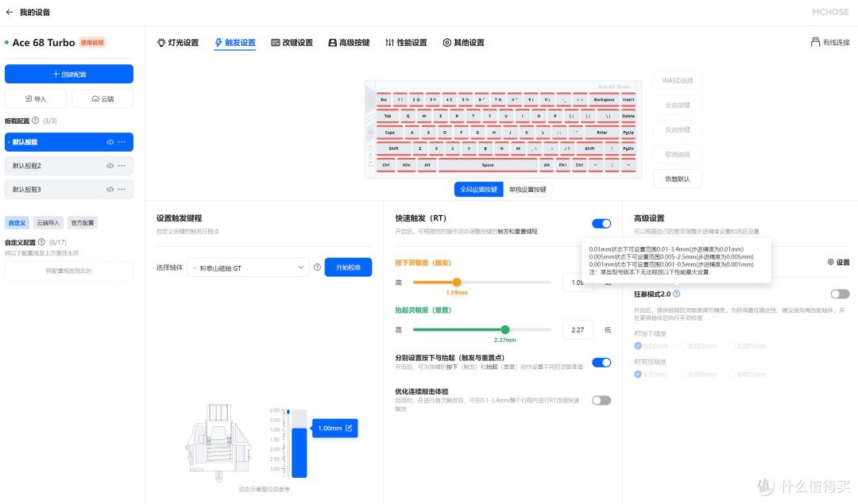Select 全局设置按键 global key setting mode
Screen dimensions: 858x504
click(479, 189)
